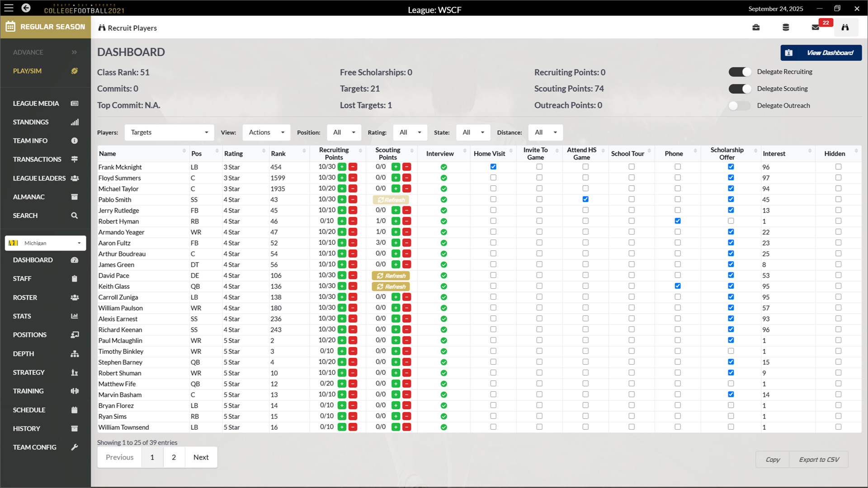Navigate to the STANDINGS section
The height and width of the screenshot is (488, 868).
[31, 122]
